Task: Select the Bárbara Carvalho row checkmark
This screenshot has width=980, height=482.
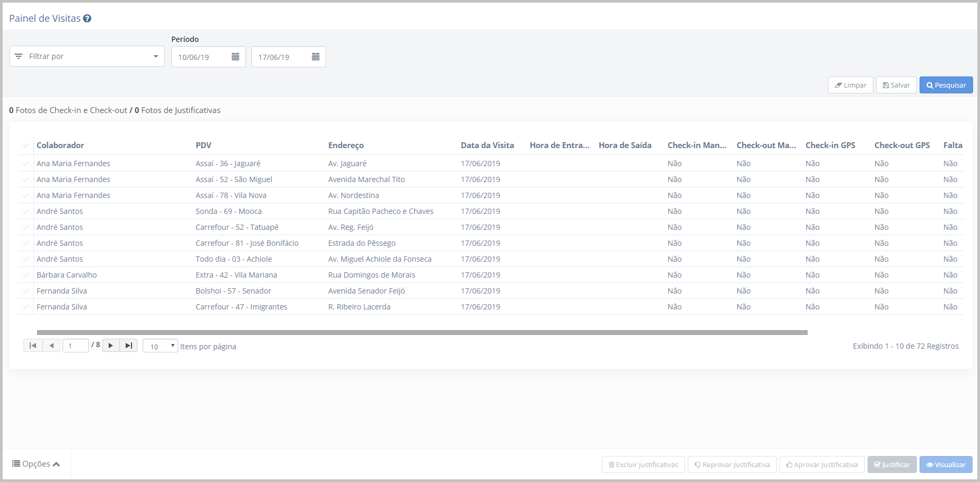Action: (x=26, y=275)
